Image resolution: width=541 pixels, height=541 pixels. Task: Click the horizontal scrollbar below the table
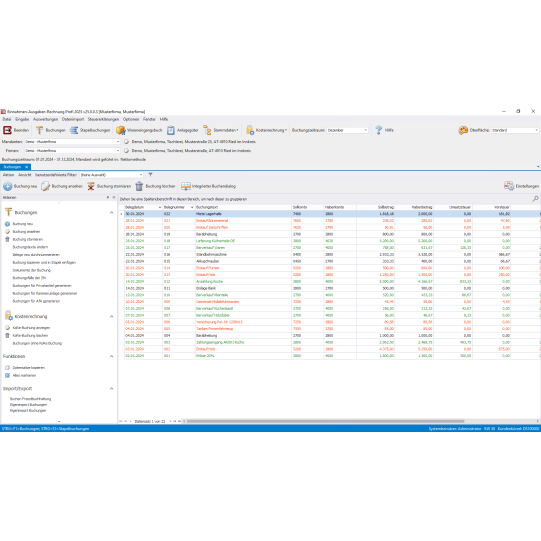tap(325, 421)
